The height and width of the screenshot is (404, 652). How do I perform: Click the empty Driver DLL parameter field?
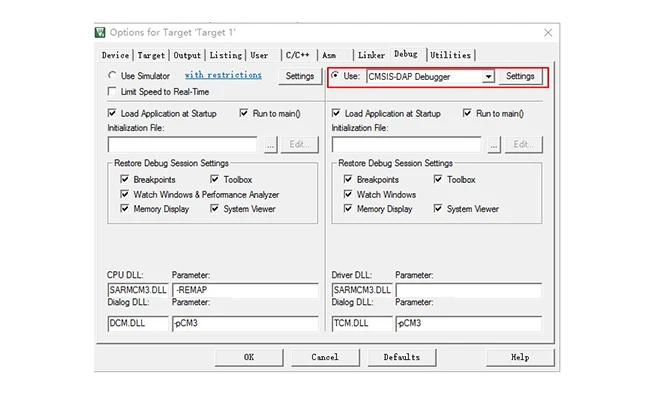(x=469, y=290)
